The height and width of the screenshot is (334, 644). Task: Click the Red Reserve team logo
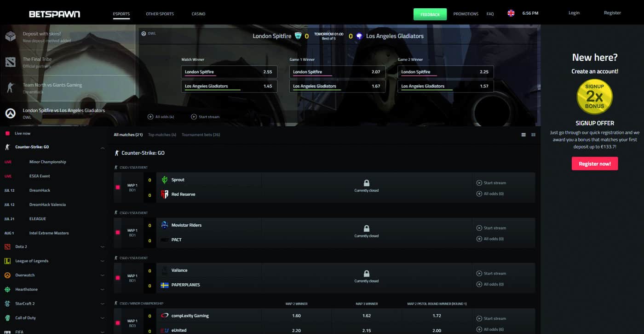click(x=165, y=194)
